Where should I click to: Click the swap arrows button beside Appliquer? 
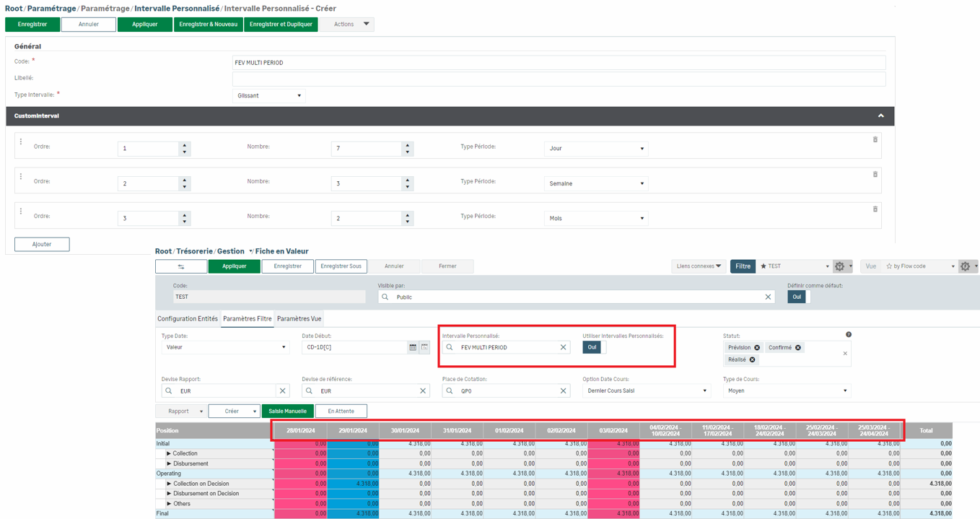tap(181, 266)
